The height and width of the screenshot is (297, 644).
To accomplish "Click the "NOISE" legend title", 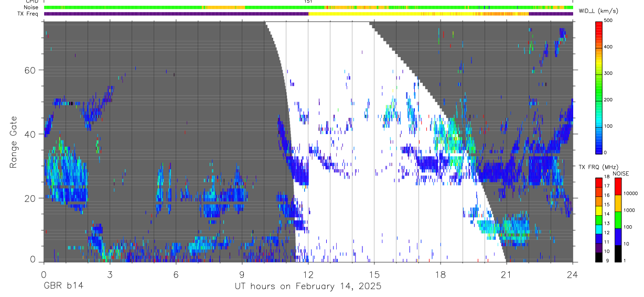I will point(621,173).
